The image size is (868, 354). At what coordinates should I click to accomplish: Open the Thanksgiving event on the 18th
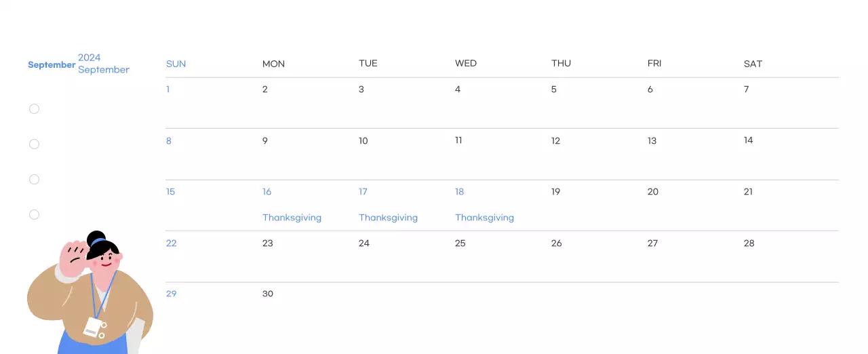(484, 218)
